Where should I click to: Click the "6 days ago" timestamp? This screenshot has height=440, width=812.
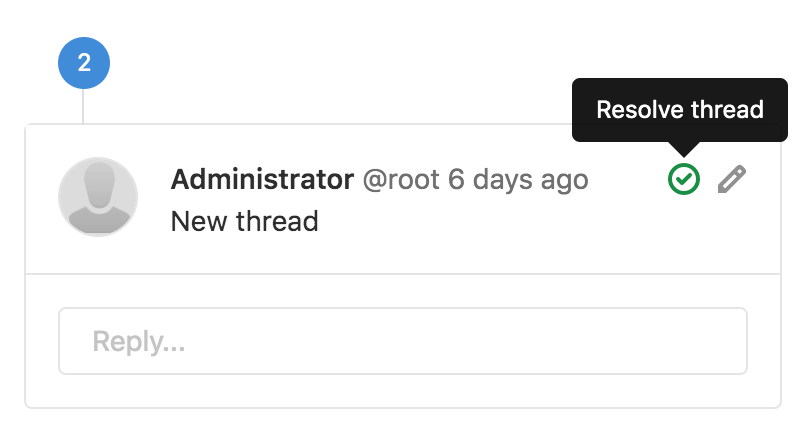[x=518, y=180]
